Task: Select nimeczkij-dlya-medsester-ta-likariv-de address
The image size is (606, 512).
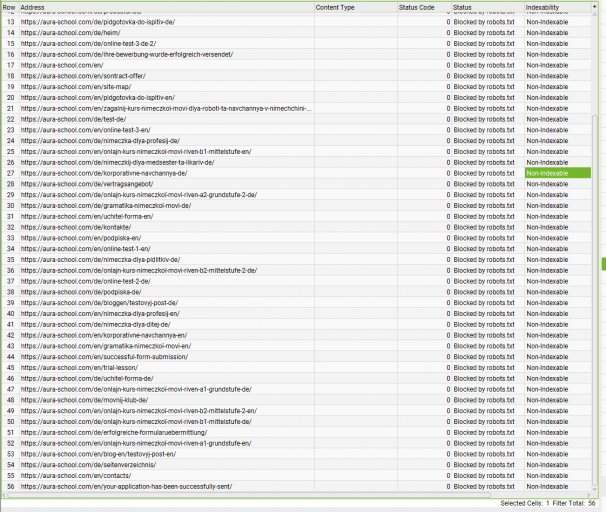Action: [x=117, y=163]
